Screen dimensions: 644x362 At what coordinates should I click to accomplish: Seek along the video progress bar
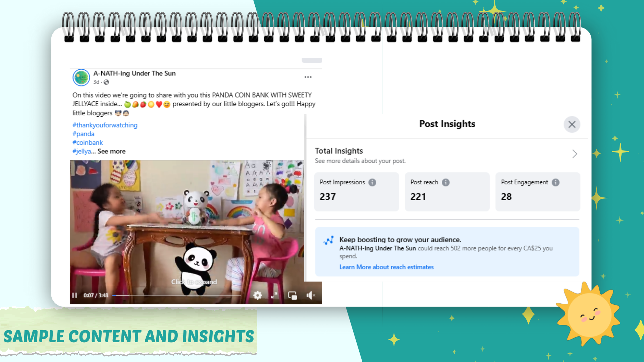point(177,295)
